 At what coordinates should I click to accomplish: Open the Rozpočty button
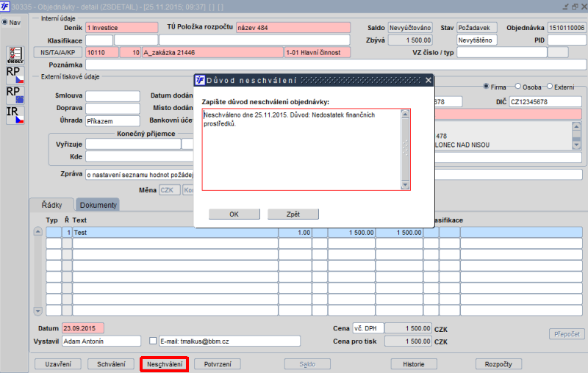tap(498, 364)
